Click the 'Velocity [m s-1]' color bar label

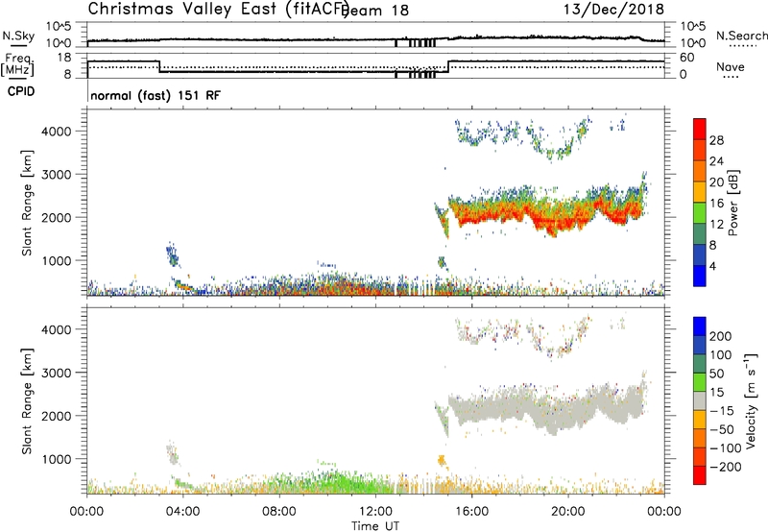(x=751, y=400)
